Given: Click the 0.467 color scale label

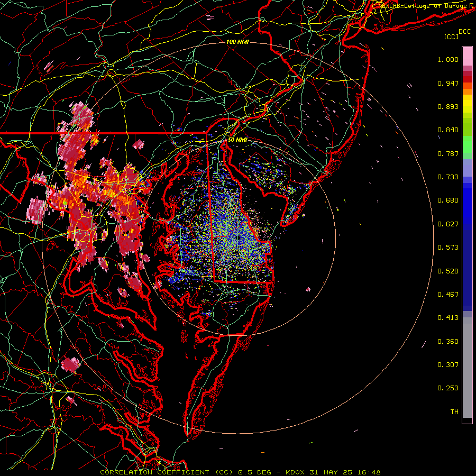Looking at the screenshot, I should pos(448,295).
